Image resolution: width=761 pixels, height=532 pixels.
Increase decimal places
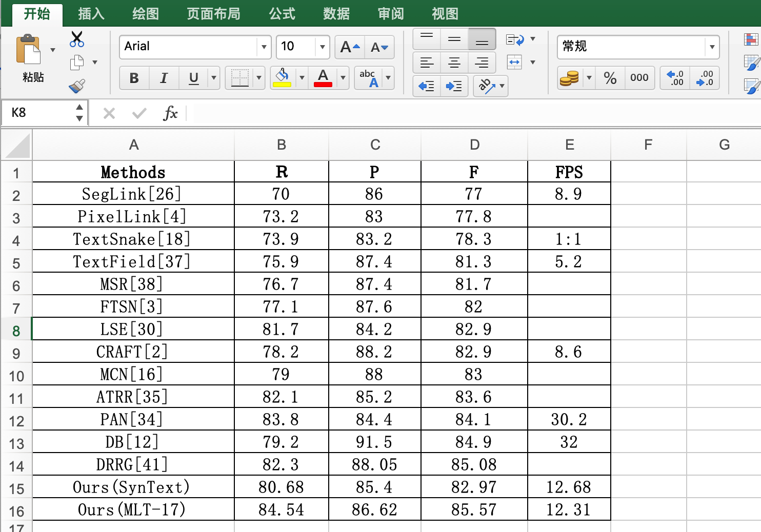[x=675, y=78]
